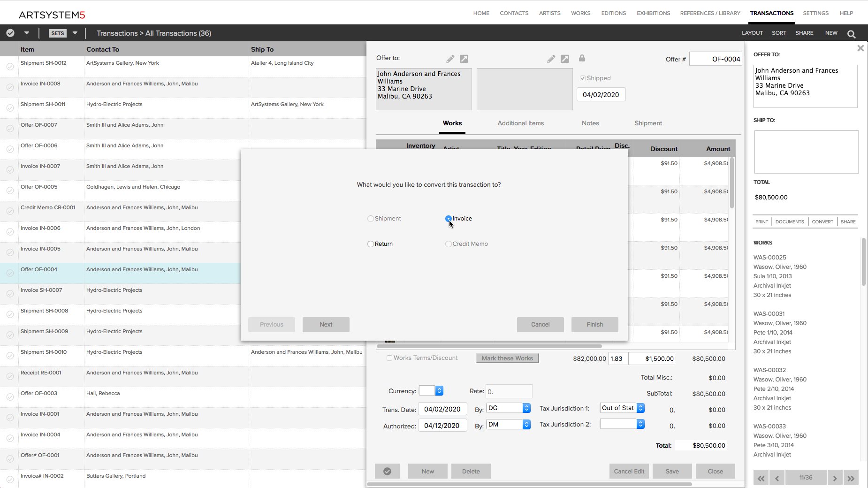Open the SORT toolbar option
868x488 pixels.
(779, 33)
